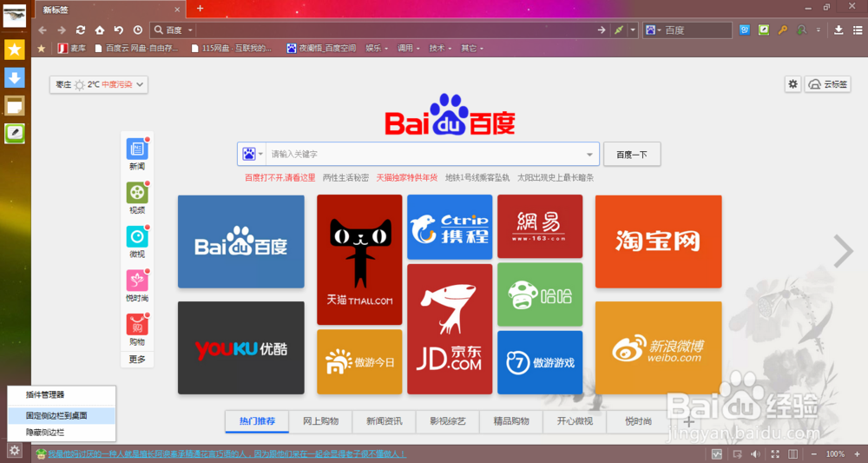This screenshot has width=868, height=463.
Task: Click the 百度一下 search button
Action: (x=632, y=155)
